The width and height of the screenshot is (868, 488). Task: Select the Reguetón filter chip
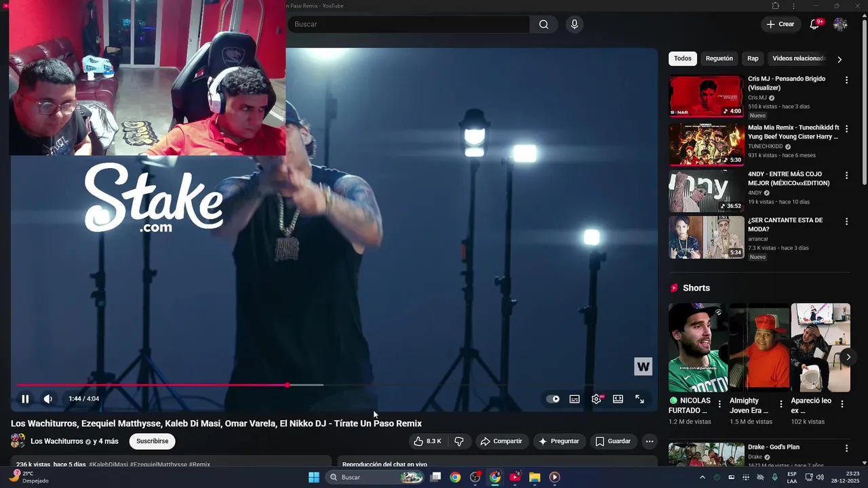(x=719, y=58)
